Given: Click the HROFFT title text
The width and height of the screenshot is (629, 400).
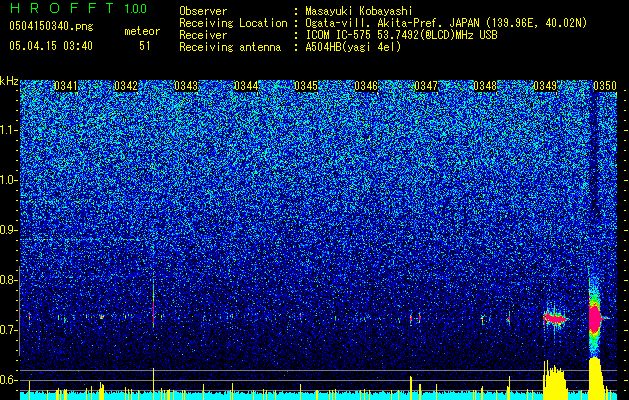Looking at the screenshot, I should click(62, 8).
